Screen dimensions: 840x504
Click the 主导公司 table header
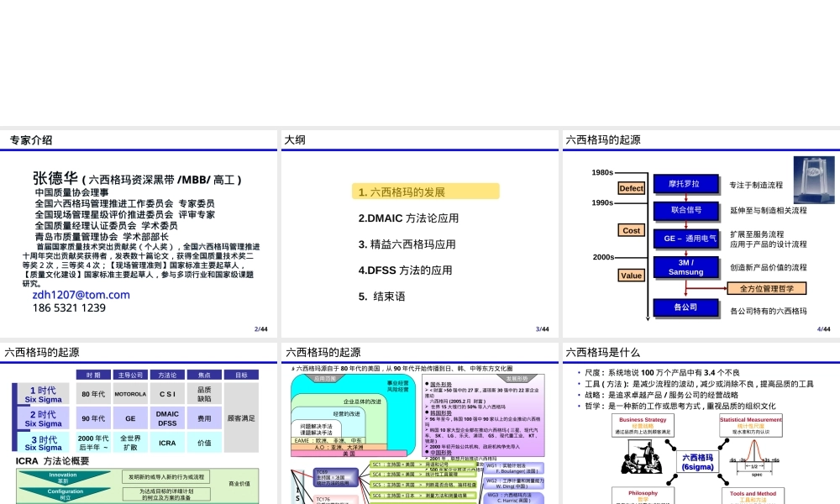coord(130,375)
